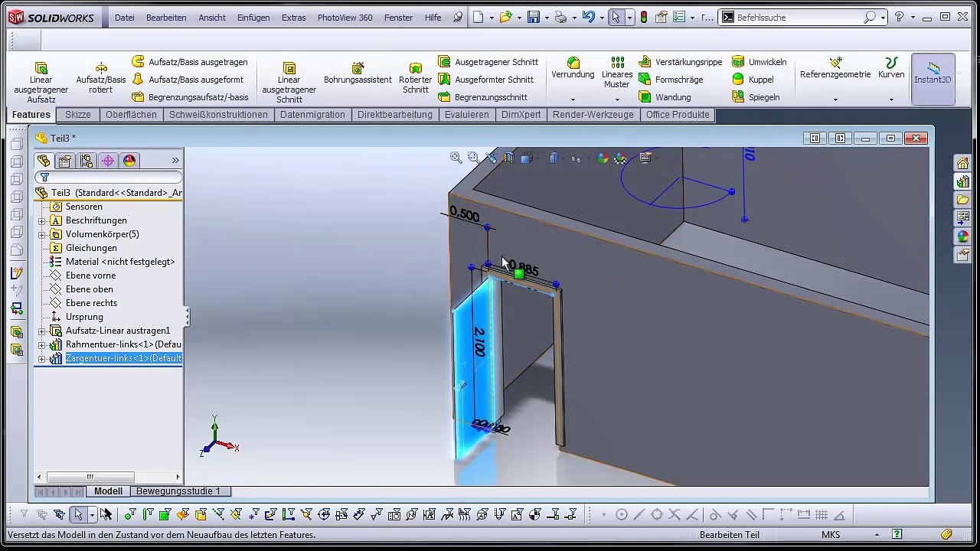Image resolution: width=980 pixels, height=551 pixels.
Task: Select the Ursprung item
Action: click(x=77, y=317)
